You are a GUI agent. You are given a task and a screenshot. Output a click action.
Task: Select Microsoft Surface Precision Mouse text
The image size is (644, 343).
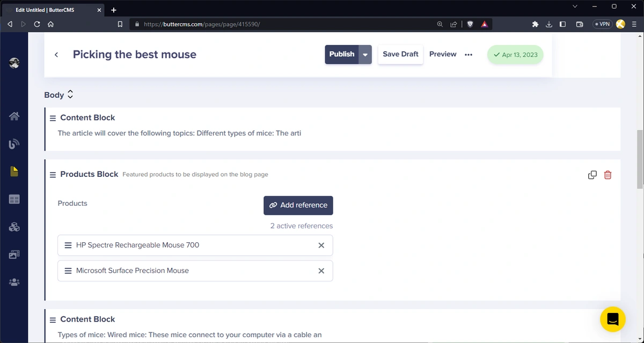pyautogui.click(x=133, y=271)
